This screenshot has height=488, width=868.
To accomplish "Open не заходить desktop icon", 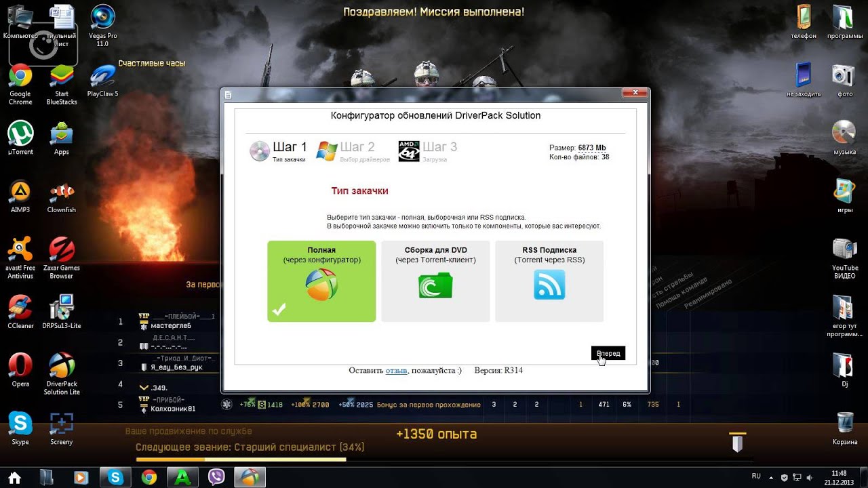I will (804, 80).
